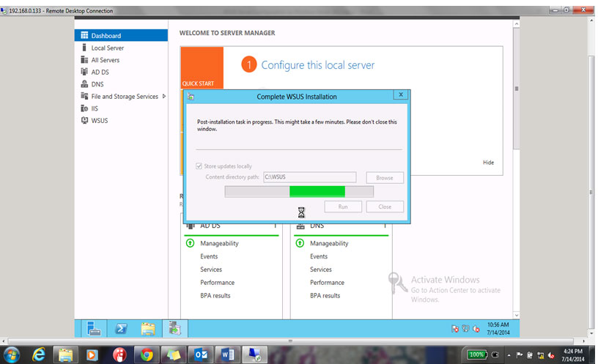Open Manageability under DNS tile
This screenshot has width=598, height=364.
click(329, 243)
